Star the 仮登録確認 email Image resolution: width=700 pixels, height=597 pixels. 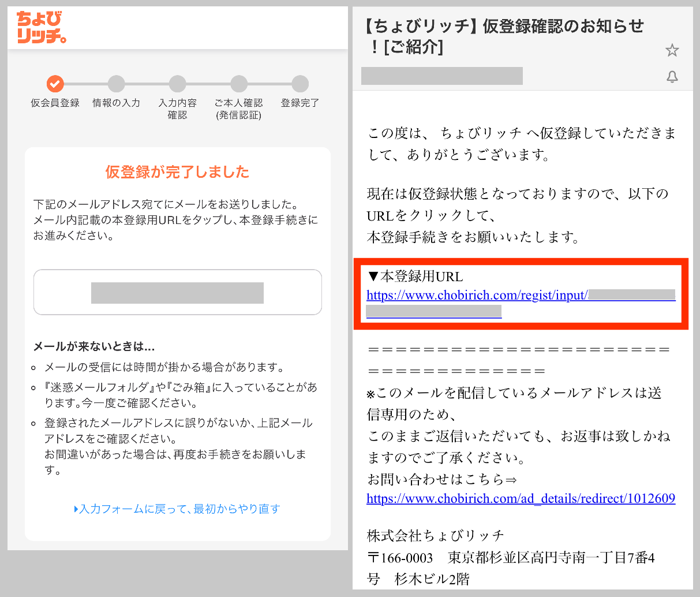[x=672, y=50]
